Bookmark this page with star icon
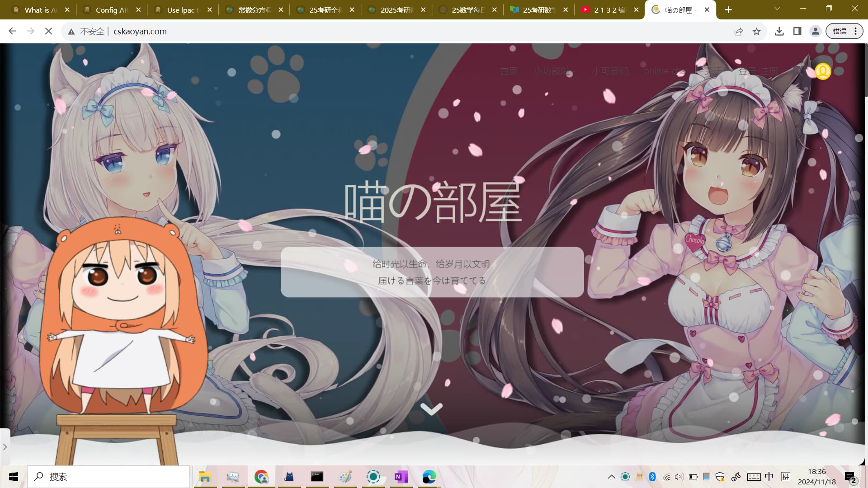The image size is (868, 488). click(x=757, y=31)
